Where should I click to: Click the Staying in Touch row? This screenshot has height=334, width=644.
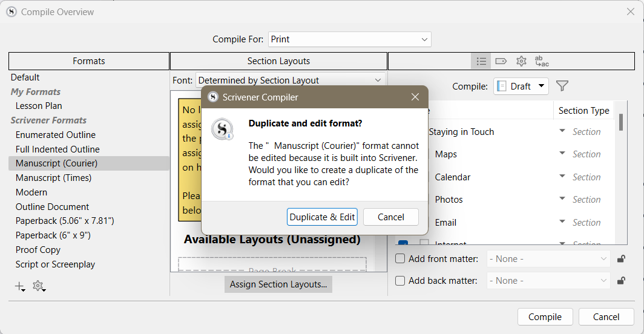point(461,131)
